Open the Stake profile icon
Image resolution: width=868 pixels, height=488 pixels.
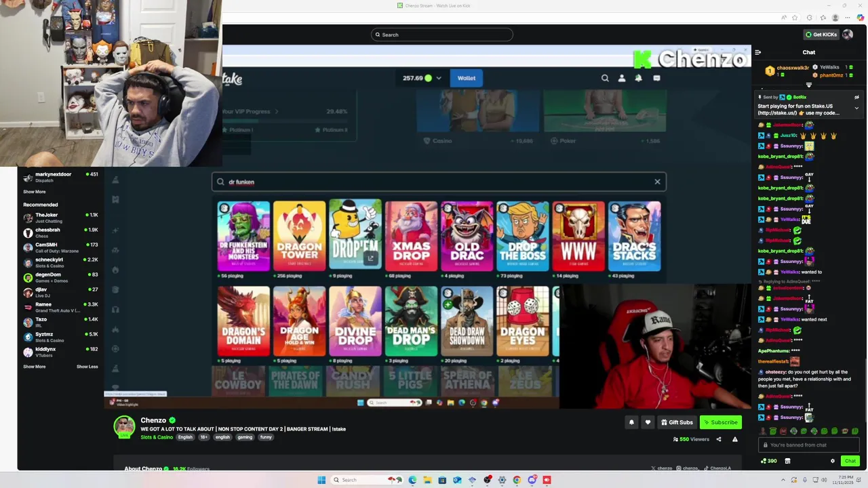622,78
